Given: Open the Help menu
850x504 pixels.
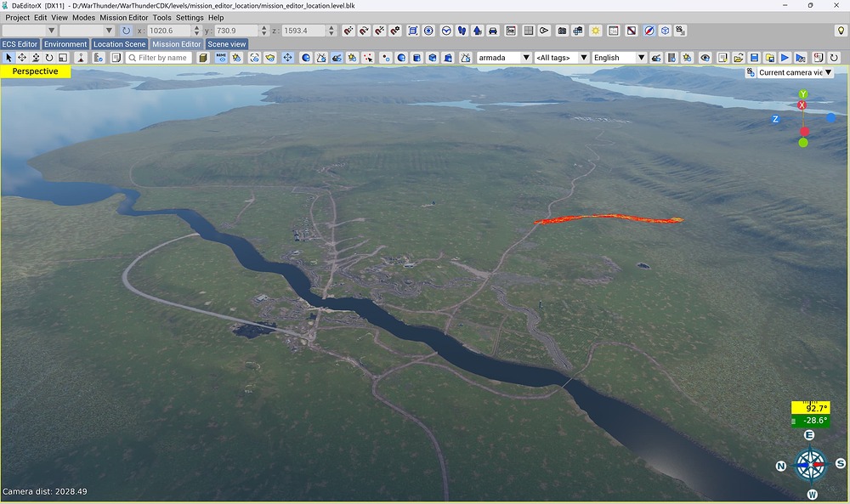Looking at the screenshot, I should (216, 17).
